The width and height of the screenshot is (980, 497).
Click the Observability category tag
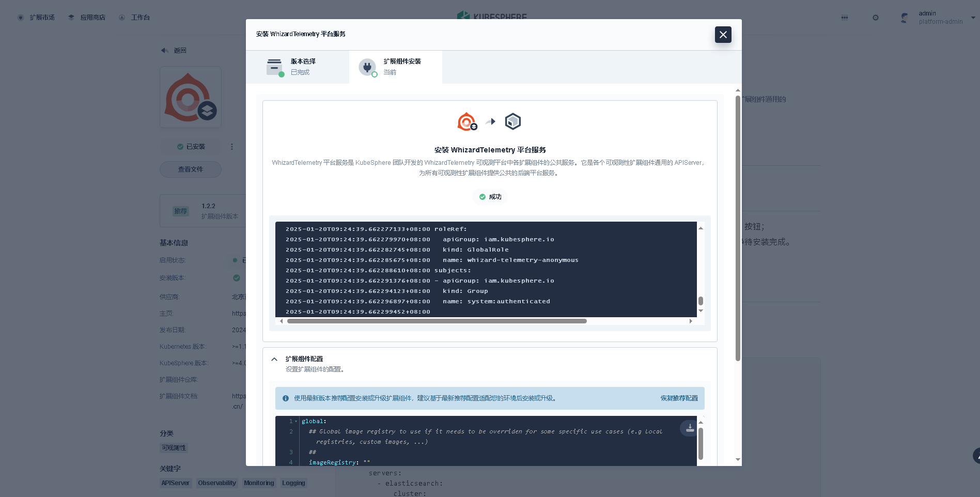174,448
